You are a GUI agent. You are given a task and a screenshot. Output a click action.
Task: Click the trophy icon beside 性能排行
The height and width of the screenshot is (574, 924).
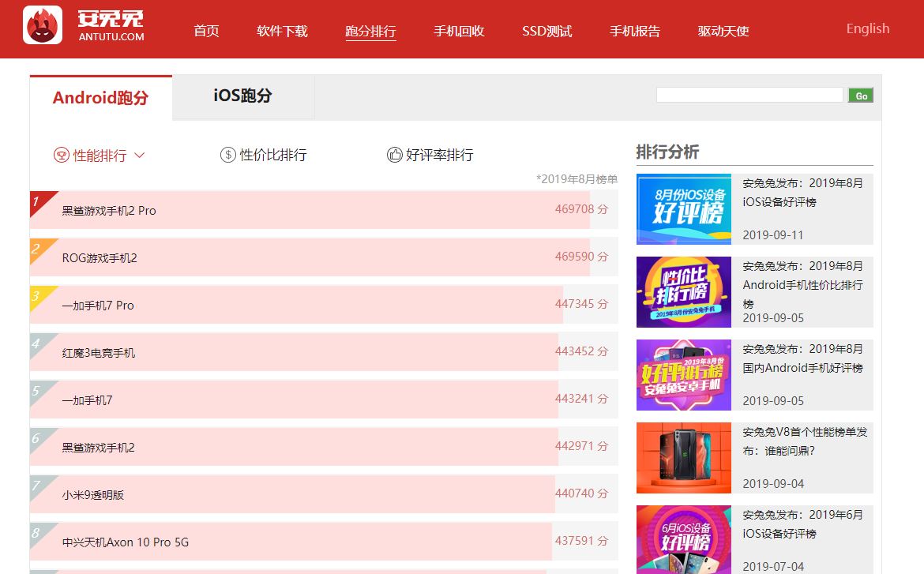pos(62,155)
